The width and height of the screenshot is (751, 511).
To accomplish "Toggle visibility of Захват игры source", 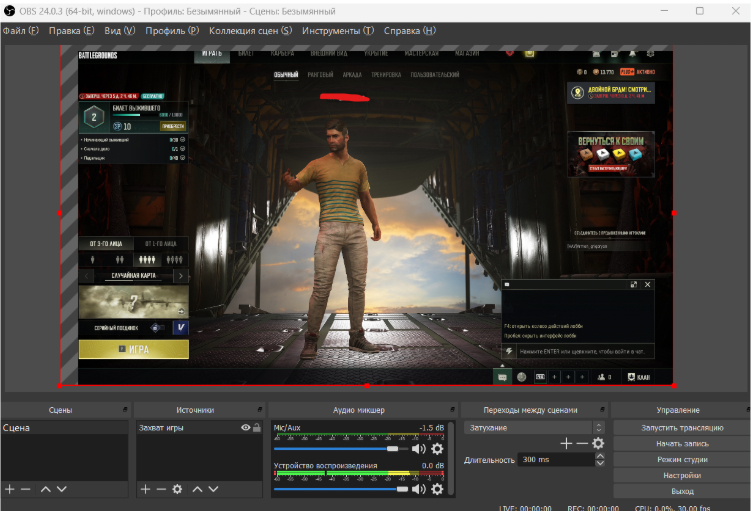I will click(x=246, y=428).
